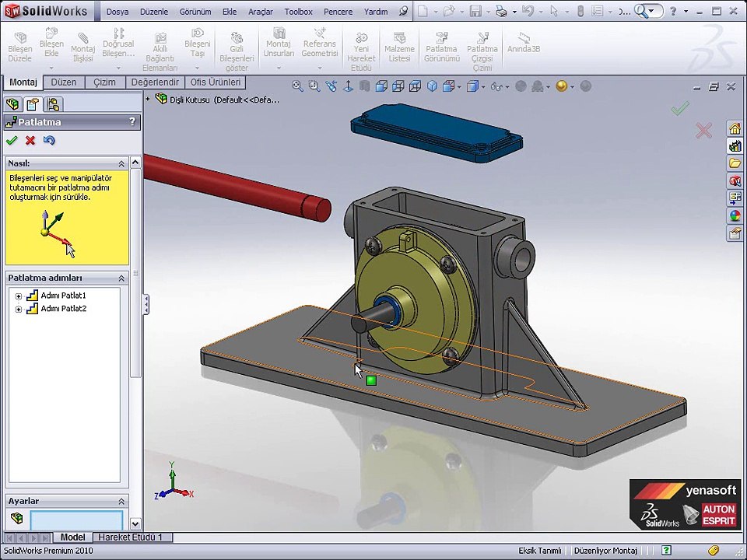
Task: Select Hidden Lines Visible display style
Action: pyautogui.click(x=398, y=86)
